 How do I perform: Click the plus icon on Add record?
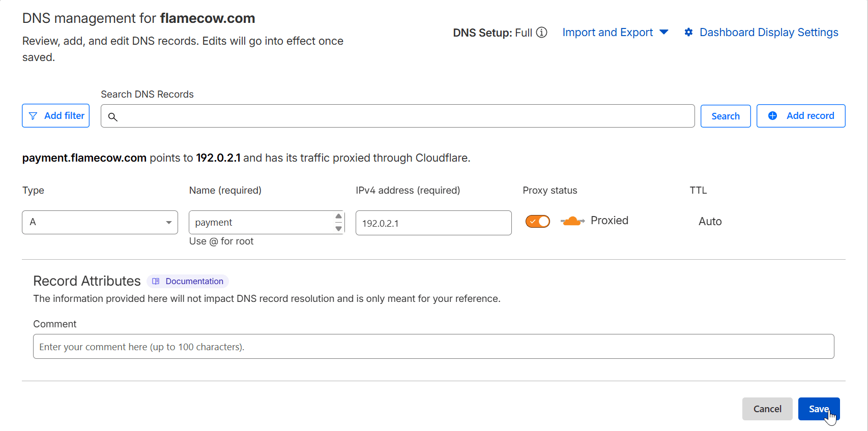772,116
